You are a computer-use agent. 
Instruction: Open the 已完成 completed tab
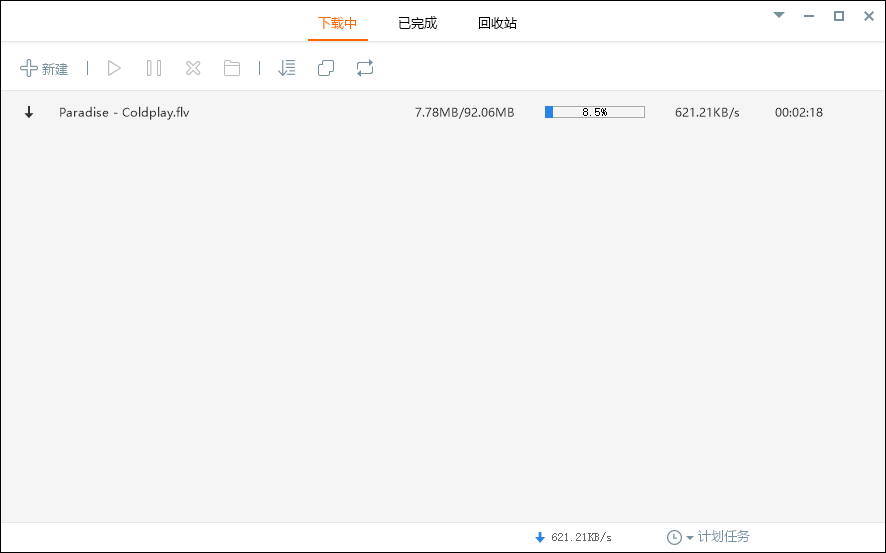tap(417, 23)
